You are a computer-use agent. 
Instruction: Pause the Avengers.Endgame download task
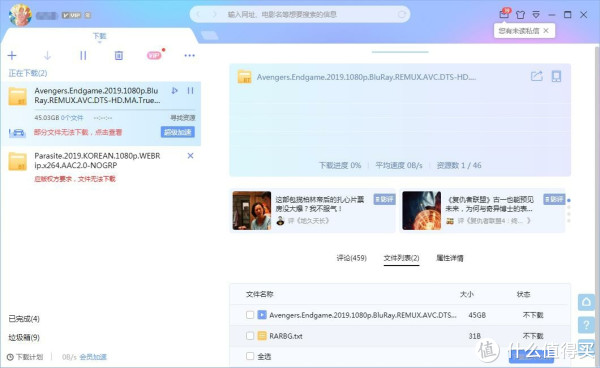pyautogui.click(x=190, y=91)
